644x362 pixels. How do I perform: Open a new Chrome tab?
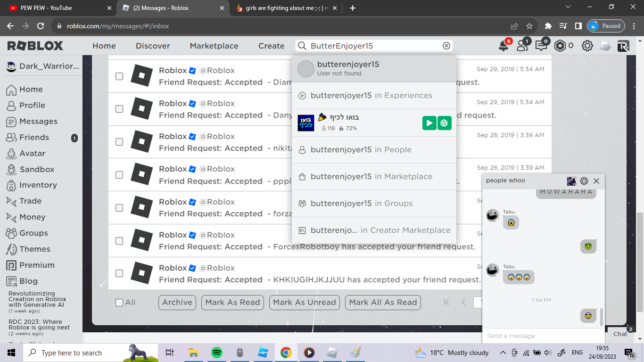(353, 8)
